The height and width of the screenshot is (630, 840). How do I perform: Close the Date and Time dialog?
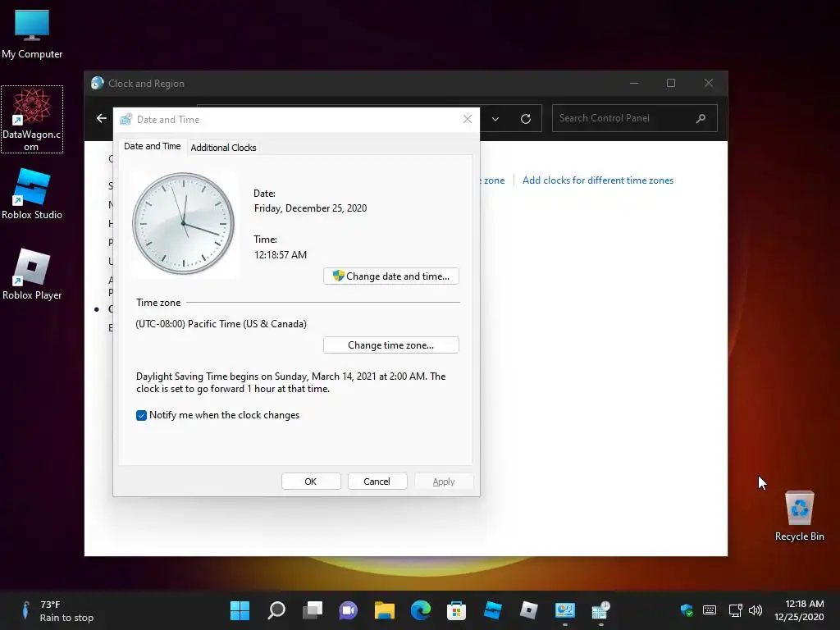pos(467,119)
